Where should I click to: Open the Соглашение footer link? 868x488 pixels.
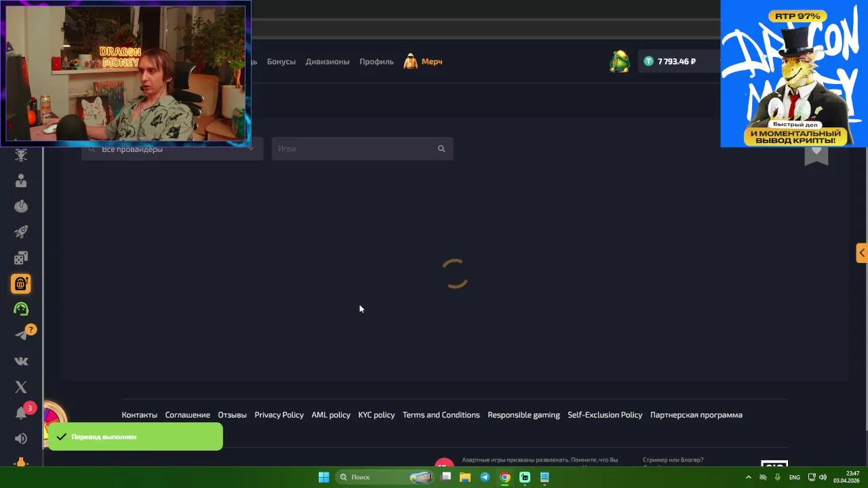coord(187,415)
